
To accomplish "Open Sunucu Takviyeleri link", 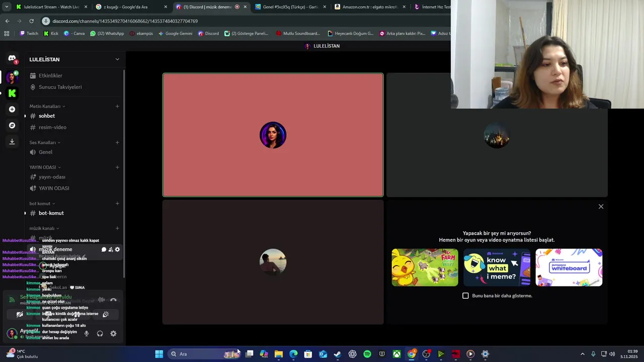I will tap(74, 87).
